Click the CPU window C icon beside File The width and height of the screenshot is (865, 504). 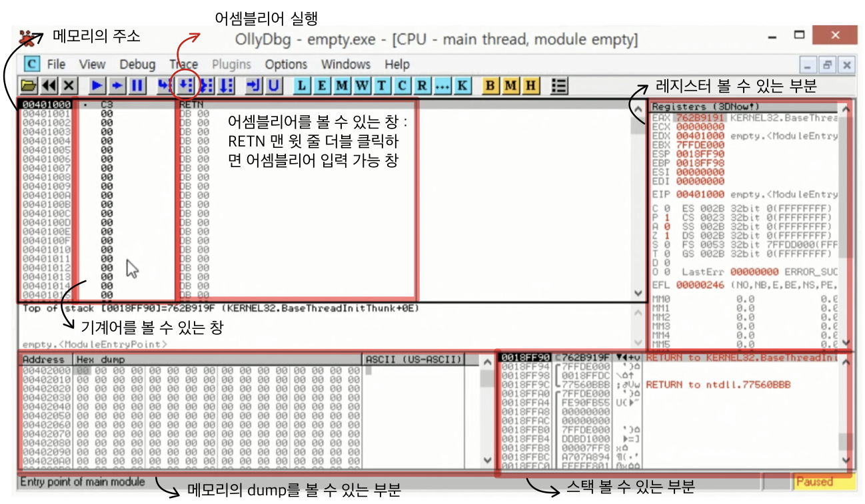tap(32, 64)
